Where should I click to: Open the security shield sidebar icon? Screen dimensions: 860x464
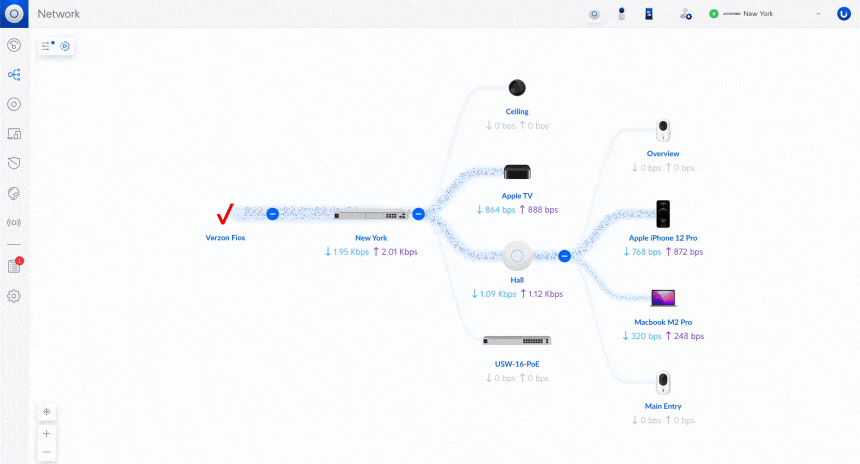tap(14, 162)
